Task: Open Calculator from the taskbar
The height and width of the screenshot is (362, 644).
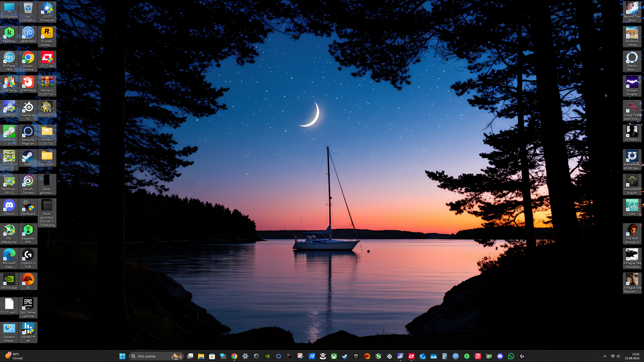Action: coord(444,356)
